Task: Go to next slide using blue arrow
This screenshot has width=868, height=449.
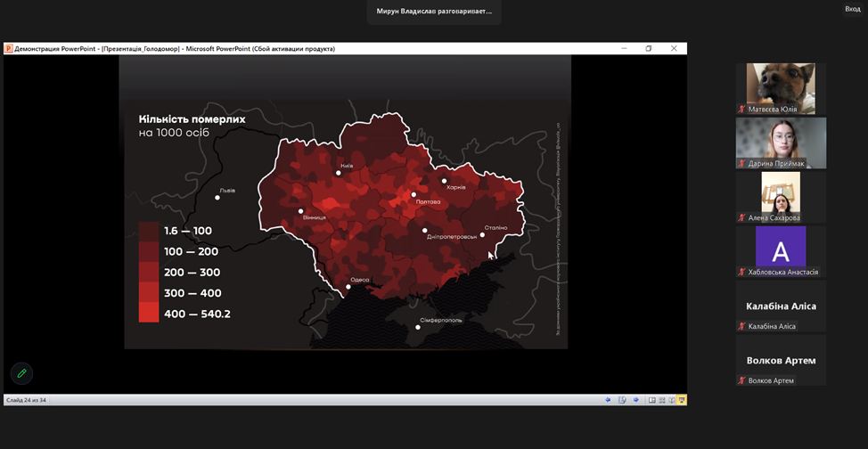Action: point(635,400)
